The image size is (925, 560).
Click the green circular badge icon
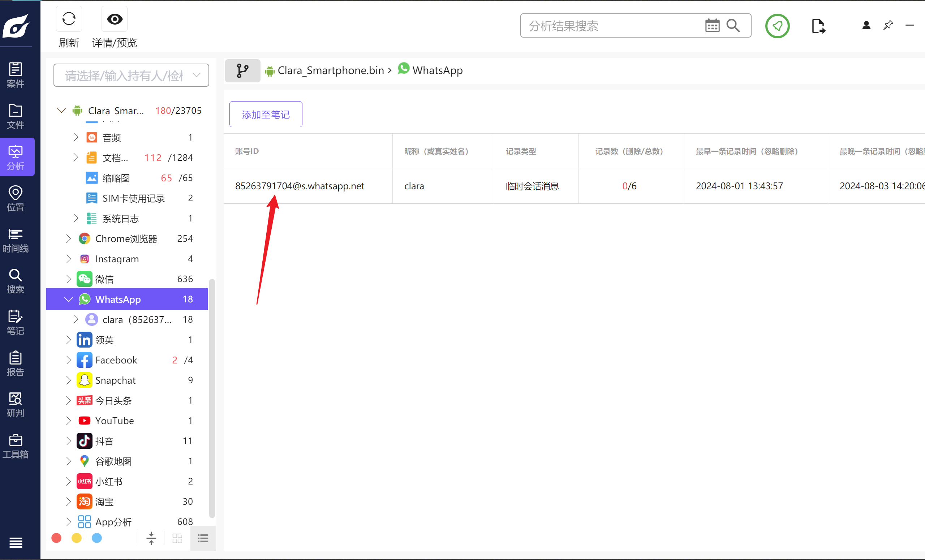(777, 26)
